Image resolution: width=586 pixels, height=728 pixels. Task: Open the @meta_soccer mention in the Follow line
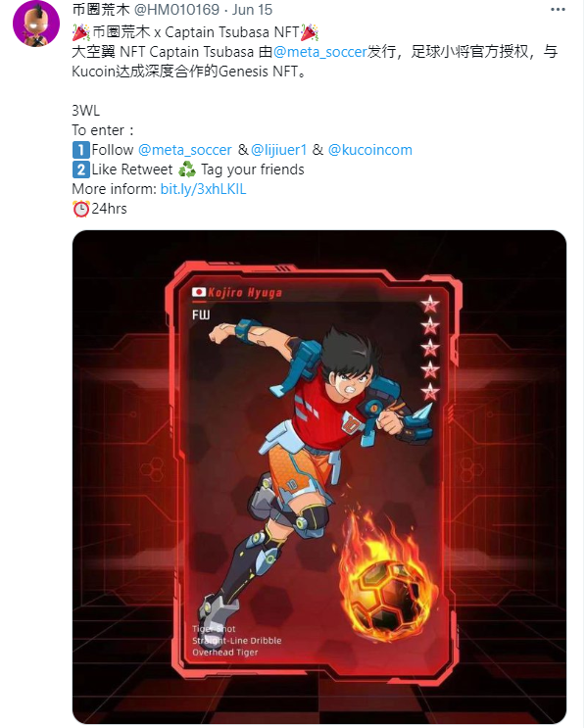tap(185, 150)
